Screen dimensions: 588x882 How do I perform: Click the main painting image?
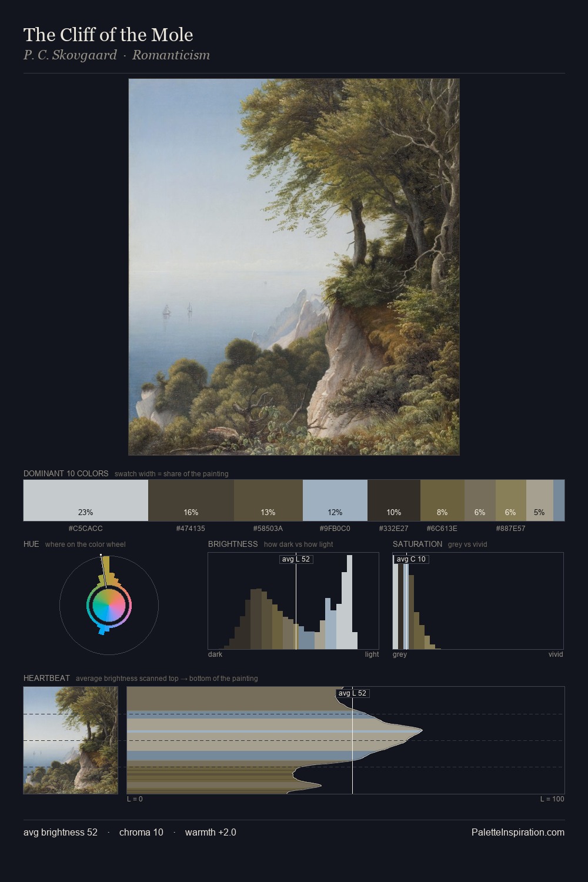(294, 267)
